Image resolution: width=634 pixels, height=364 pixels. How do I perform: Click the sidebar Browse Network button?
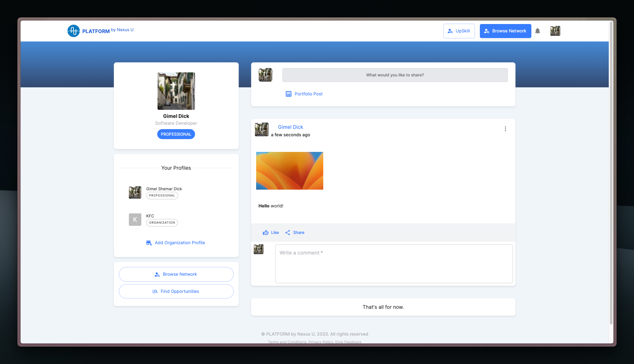coord(176,274)
